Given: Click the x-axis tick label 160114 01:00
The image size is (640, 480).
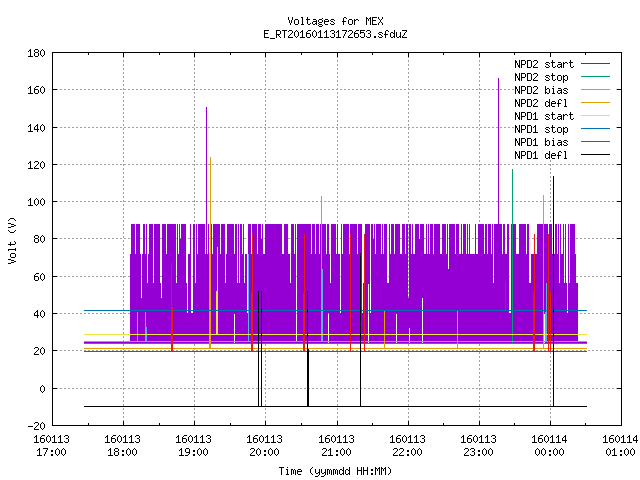Looking at the screenshot, I should 620,446.
